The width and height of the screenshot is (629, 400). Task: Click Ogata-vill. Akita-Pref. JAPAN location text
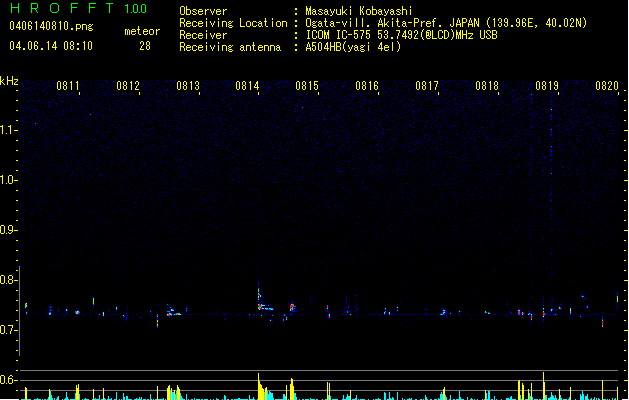[446, 23]
